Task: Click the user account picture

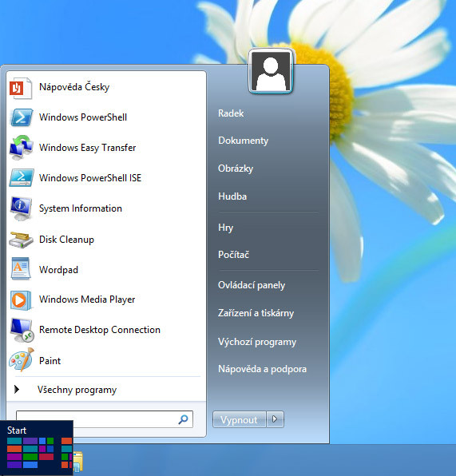Action: pos(271,71)
